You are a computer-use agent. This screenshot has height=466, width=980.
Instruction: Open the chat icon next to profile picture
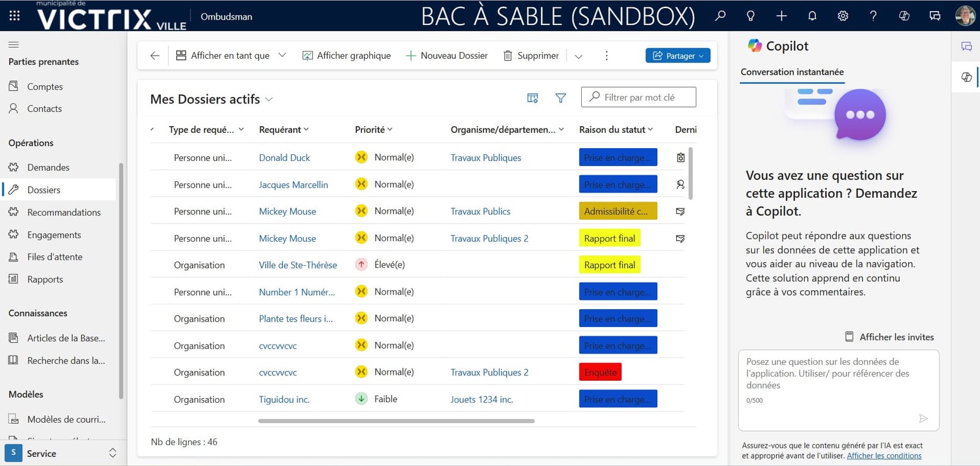pos(935,16)
